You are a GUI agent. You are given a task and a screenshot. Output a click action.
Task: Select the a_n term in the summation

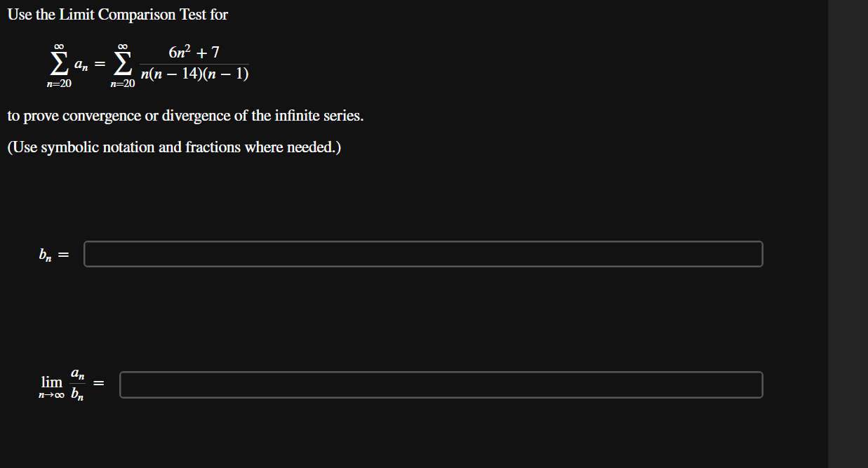(82, 65)
